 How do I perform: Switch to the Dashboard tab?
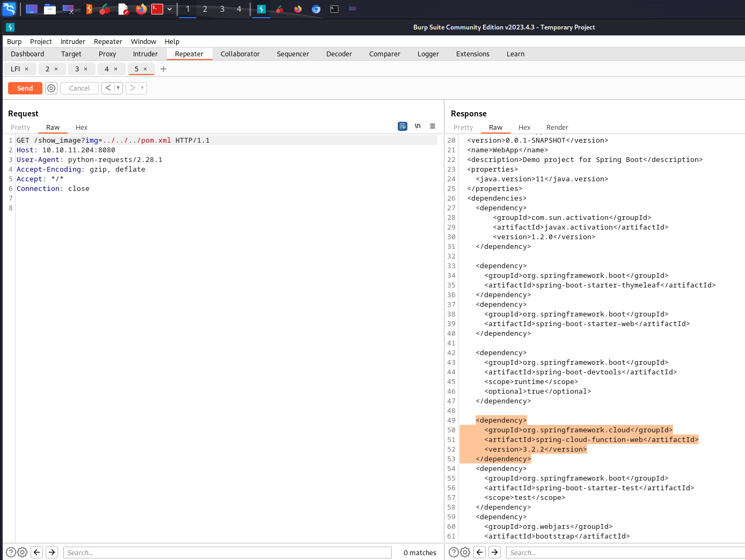pos(27,54)
